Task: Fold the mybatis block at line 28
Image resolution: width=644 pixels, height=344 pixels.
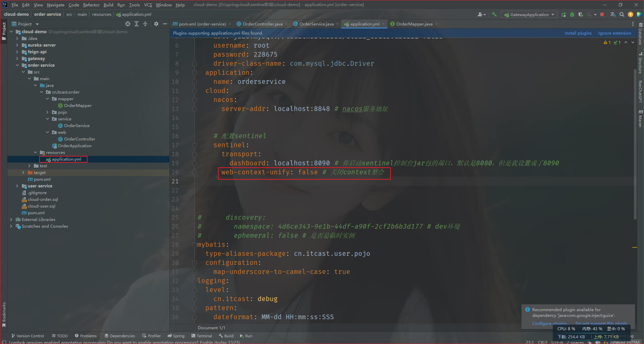Action: click(x=195, y=245)
